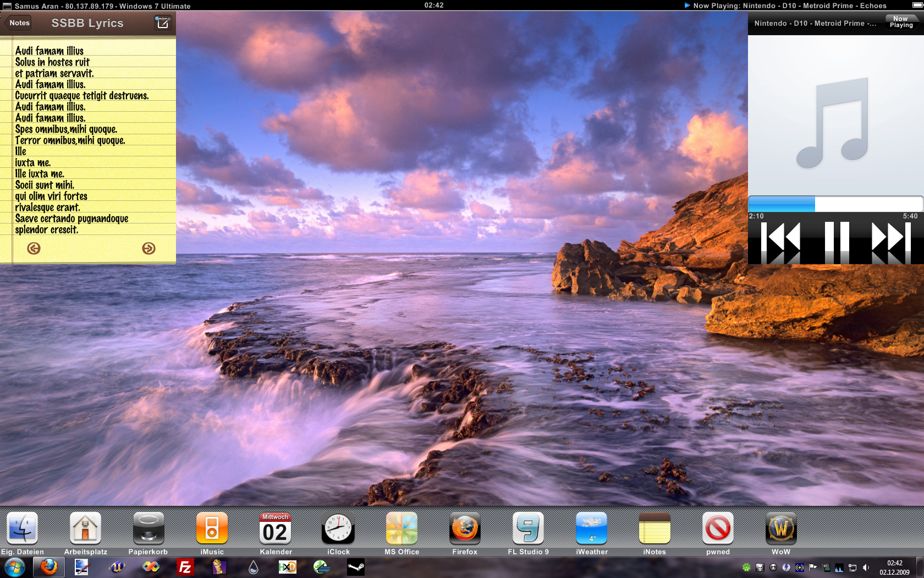Click the Daemon Tools lightning tray icon

786,568
